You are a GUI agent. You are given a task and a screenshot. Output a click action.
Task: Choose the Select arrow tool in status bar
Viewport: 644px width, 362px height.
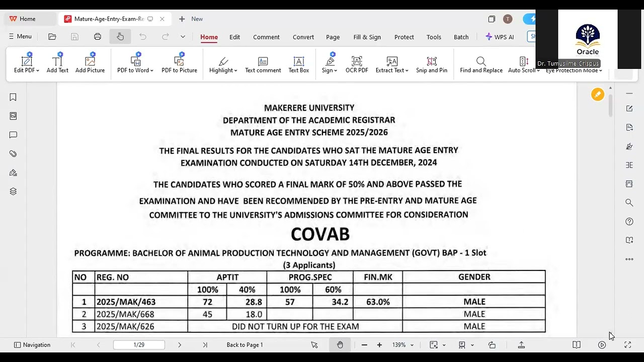(314, 345)
